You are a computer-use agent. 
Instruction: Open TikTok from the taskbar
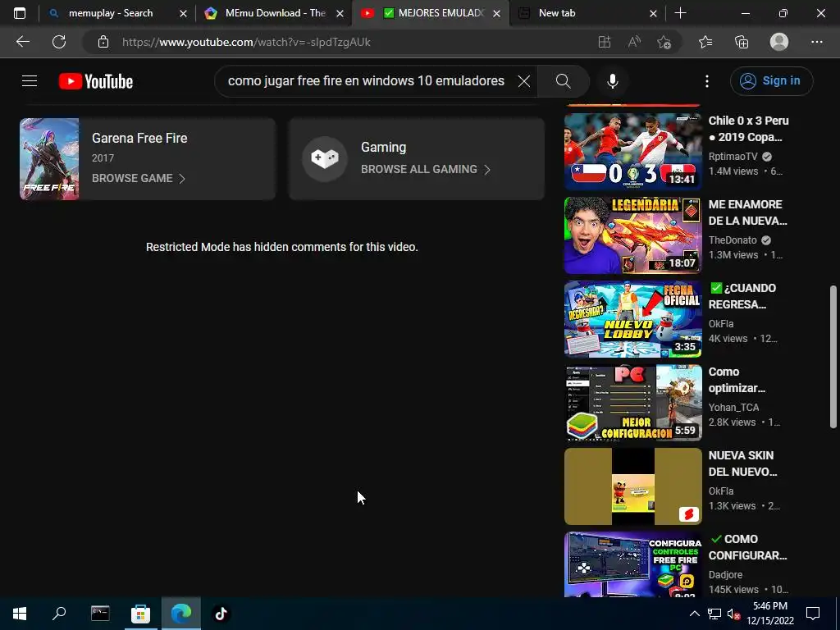pyautogui.click(x=221, y=614)
